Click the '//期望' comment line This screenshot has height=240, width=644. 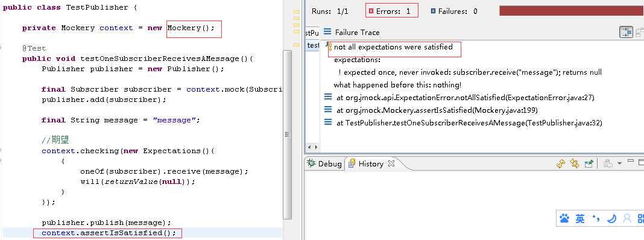(x=55, y=141)
